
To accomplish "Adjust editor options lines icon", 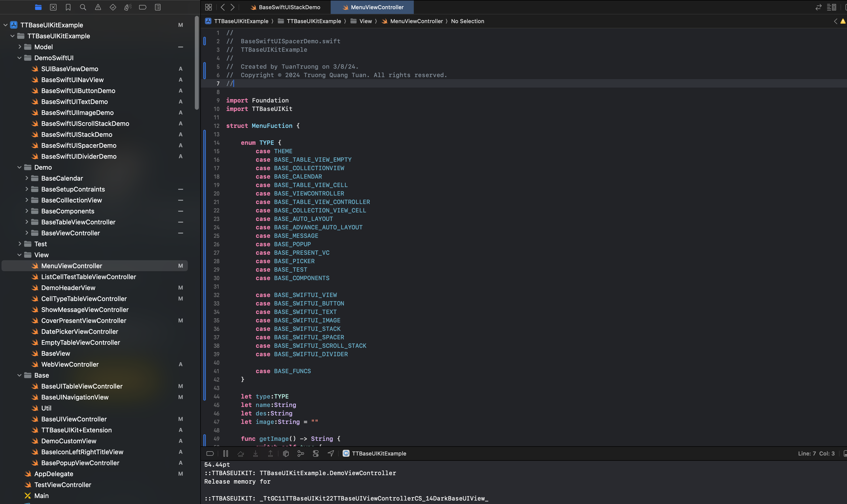I will [x=831, y=7].
